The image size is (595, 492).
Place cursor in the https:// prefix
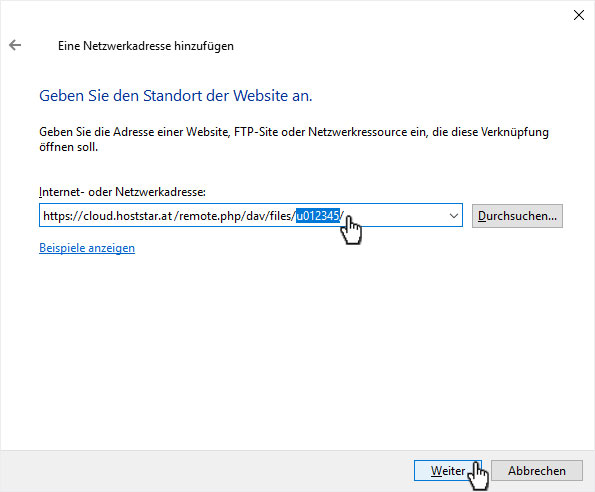pos(63,216)
